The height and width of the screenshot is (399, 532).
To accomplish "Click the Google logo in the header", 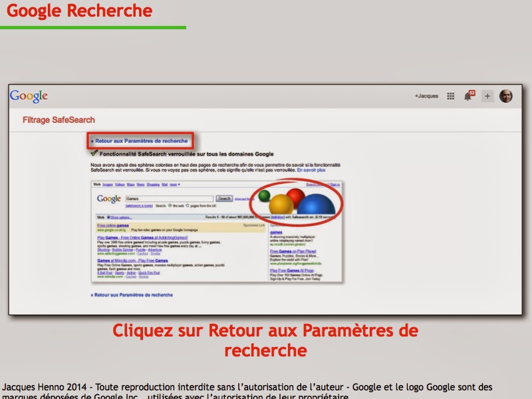I will click(x=29, y=96).
